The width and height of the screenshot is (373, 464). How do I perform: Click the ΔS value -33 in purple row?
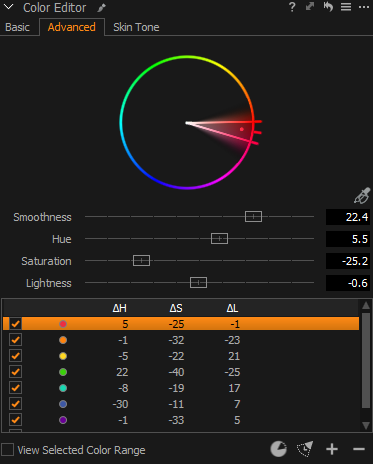[x=176, y=420]
